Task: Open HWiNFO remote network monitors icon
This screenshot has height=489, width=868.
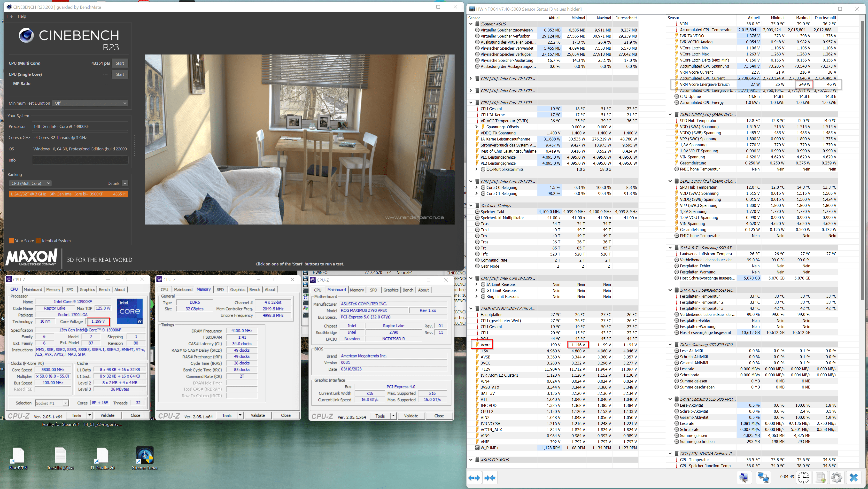Action: (x=763, y=478)
